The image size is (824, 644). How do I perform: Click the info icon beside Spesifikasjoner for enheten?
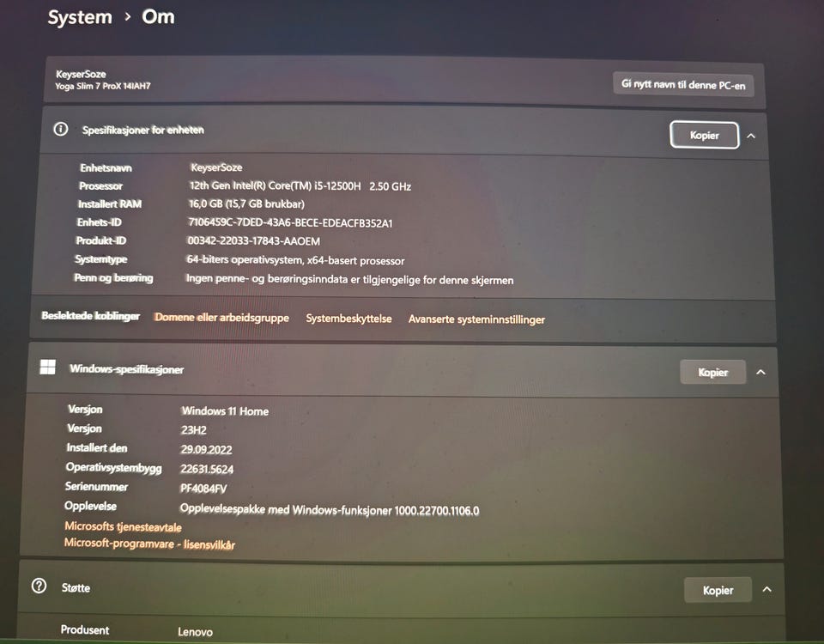(x=61, y=129)
